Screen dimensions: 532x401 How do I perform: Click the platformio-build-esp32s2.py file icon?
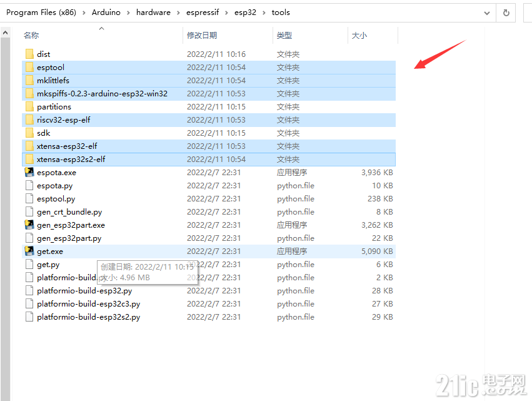pyautogui.click(x=29, y=317)
